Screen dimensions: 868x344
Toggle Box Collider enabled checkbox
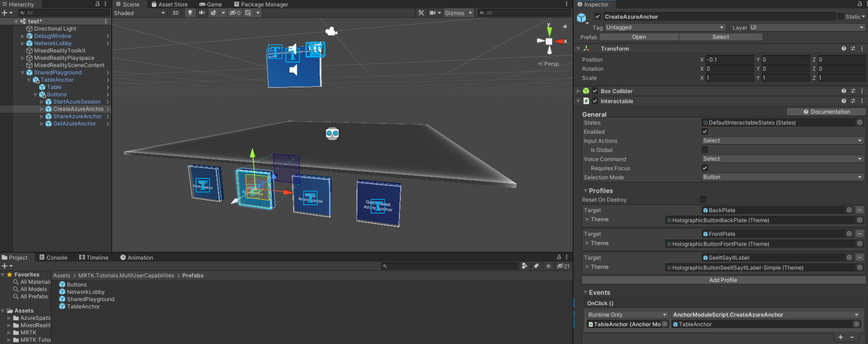pyautogui.click(x=595, y=91)
